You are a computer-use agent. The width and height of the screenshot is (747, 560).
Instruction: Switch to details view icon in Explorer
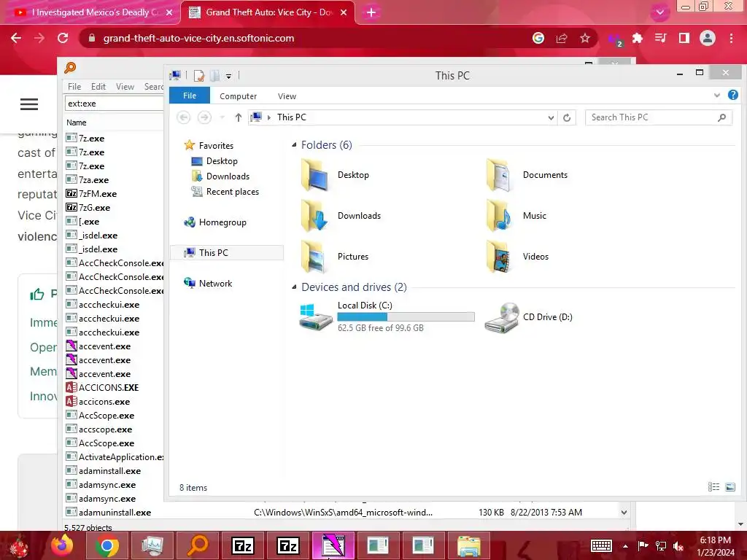pyautogui.click(x=713, y=486)
